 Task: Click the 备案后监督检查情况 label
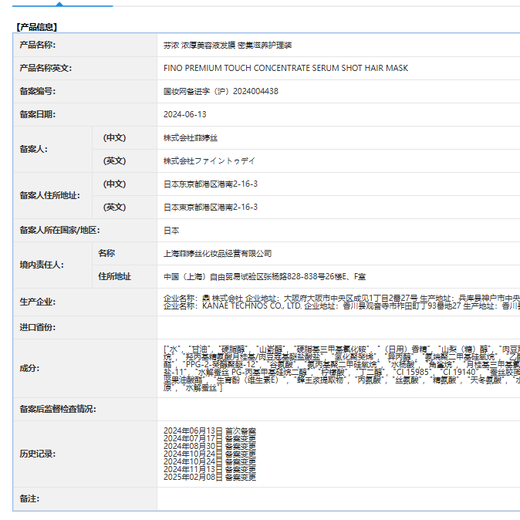coord(58,409)
